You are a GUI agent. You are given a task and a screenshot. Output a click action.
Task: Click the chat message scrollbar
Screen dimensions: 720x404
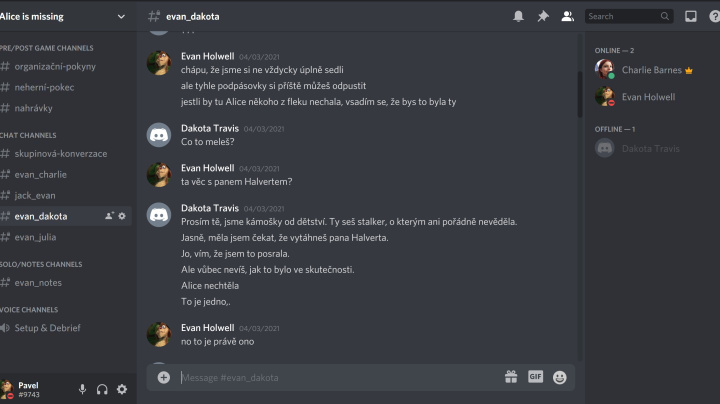580,94
